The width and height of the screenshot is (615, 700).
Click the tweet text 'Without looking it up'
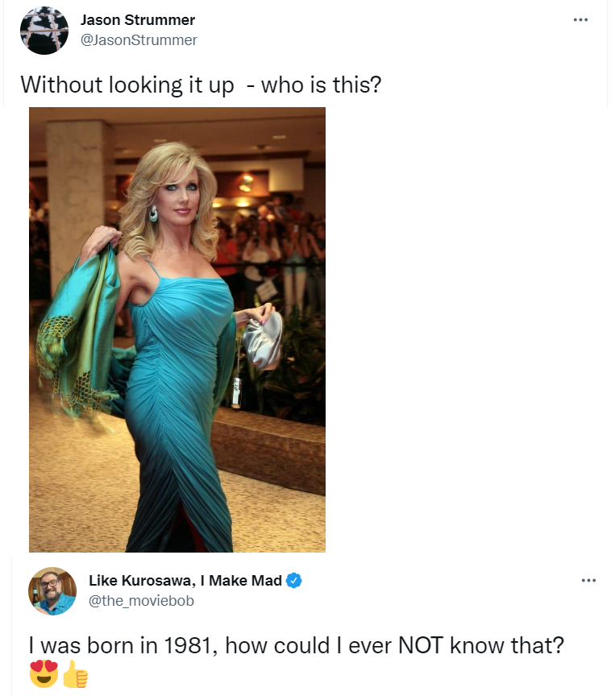[127, 85]
